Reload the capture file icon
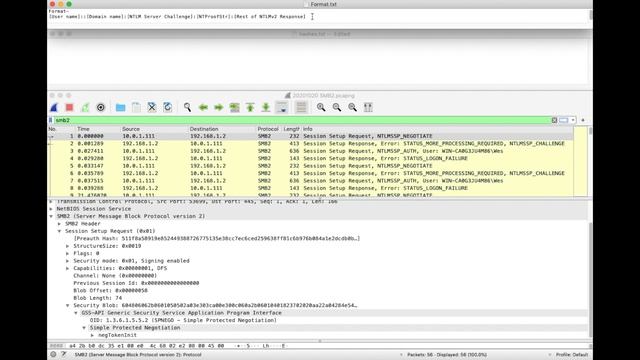The image size is (640, 360). [167, 107]
